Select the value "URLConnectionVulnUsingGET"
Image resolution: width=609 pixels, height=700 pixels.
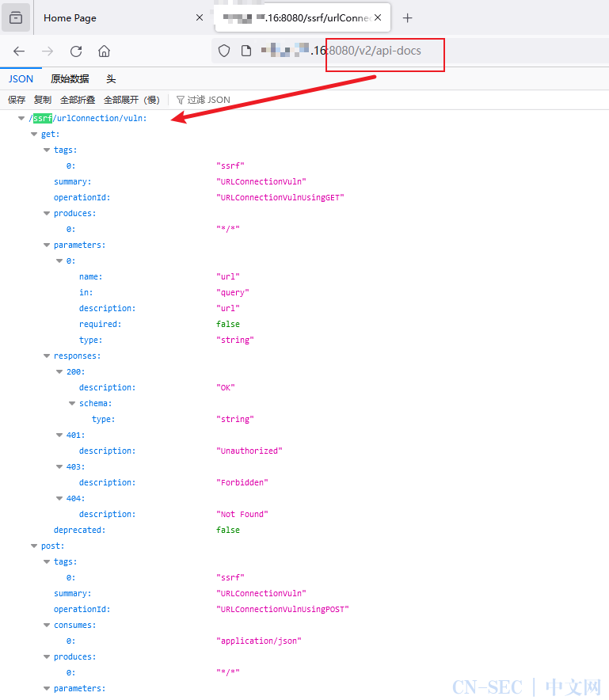click(x=280, y=197)
